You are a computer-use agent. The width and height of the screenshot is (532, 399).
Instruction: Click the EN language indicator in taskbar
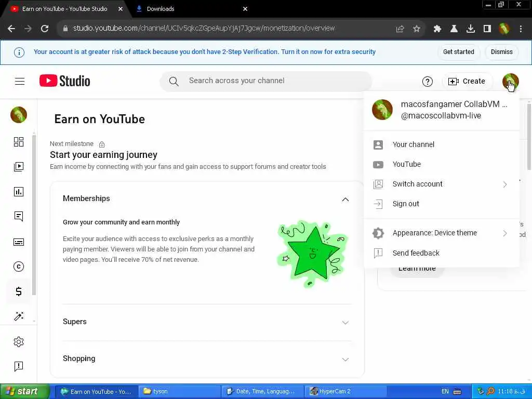(x=445, y=392)
